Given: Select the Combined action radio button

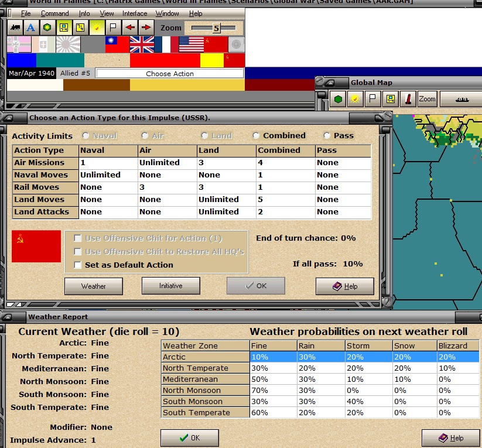Looking at the screenshot, I should (x=256, y=136).
